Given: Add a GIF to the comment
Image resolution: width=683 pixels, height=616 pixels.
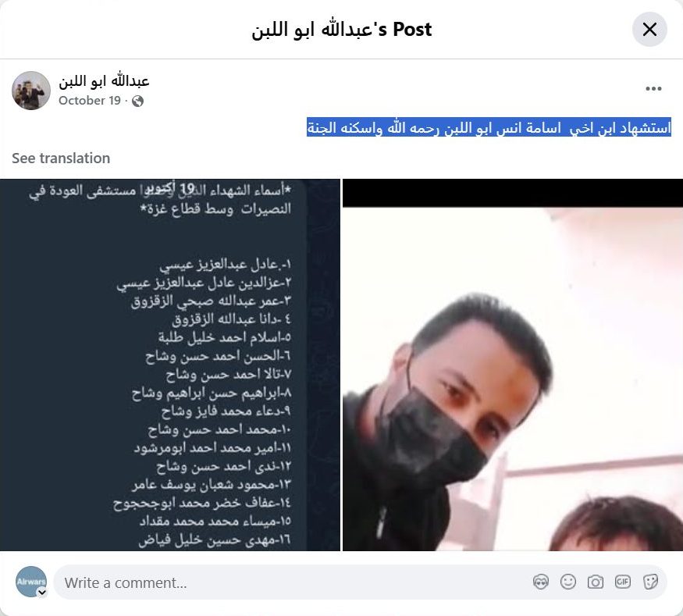Looking at the screenshot, I should [622, 582].
